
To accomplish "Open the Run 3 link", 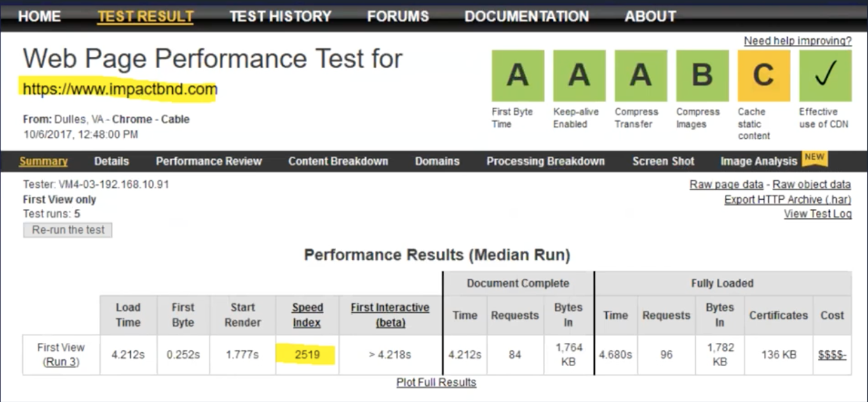I will pyautogui.click(x=61, y=362).
